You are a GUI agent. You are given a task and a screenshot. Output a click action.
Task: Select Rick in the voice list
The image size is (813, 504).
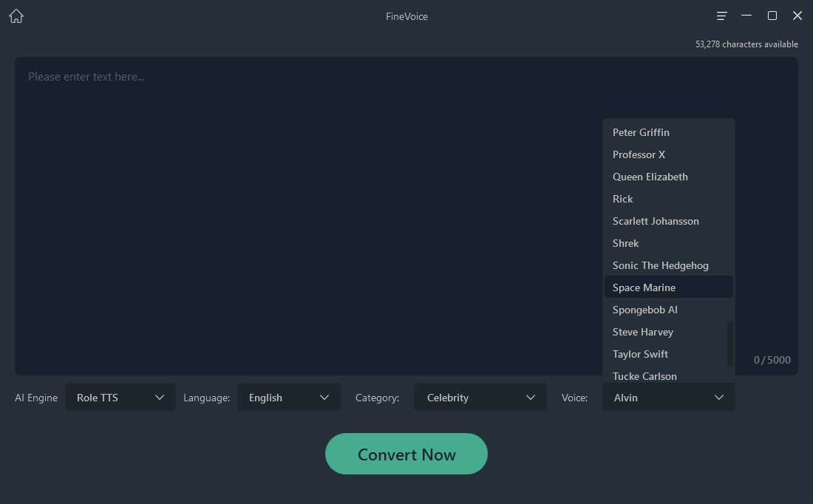click(668, 199)
